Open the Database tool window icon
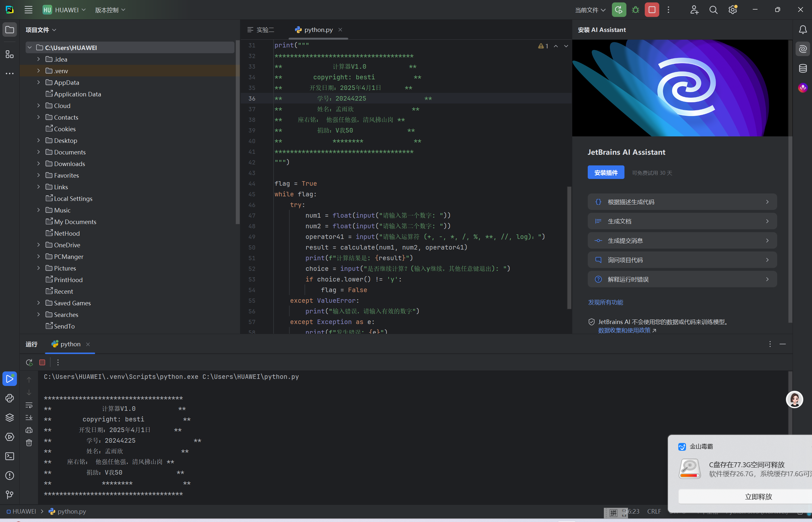Screen dimensions: 812x522 click(803, 68)
